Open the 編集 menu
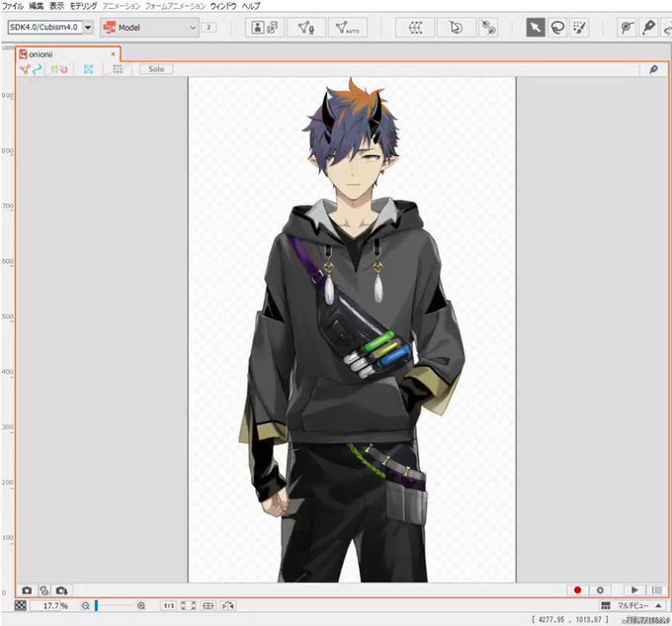 click(x=37, y=6)
